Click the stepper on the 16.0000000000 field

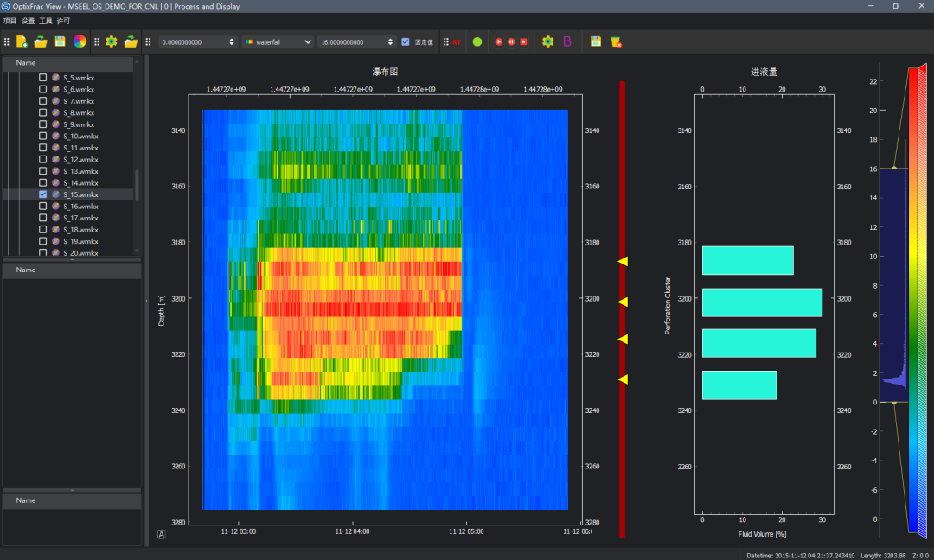pos(388,41)
